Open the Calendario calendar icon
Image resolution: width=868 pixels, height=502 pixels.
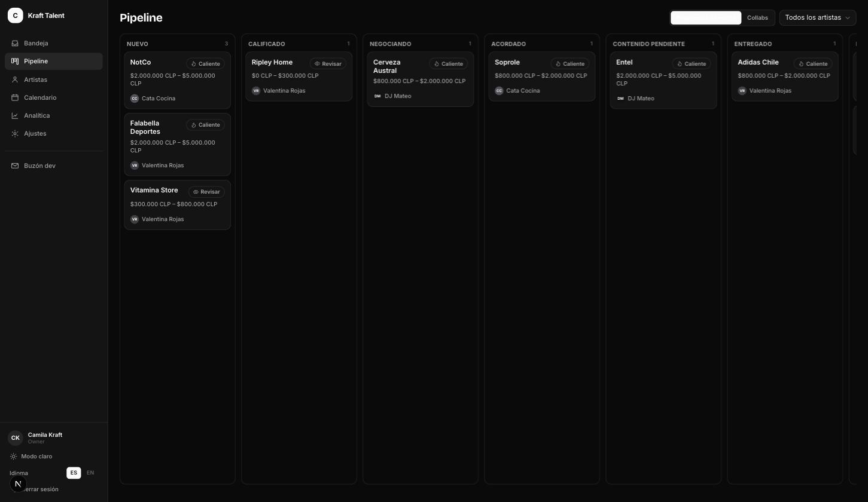(15, 97)
